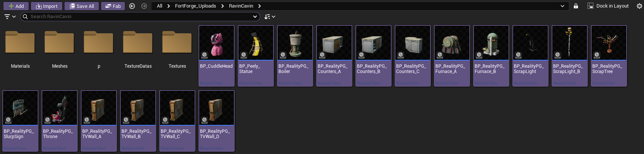Image resolution: width=644 pixels, height=154 pixels.
Task: Go back in folder history
Action: tap(132, 6)
